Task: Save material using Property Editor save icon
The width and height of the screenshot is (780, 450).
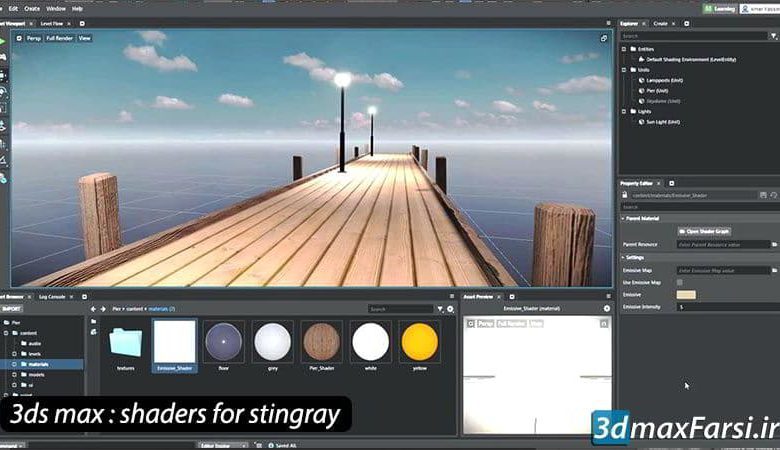Action: pos(763,195)
